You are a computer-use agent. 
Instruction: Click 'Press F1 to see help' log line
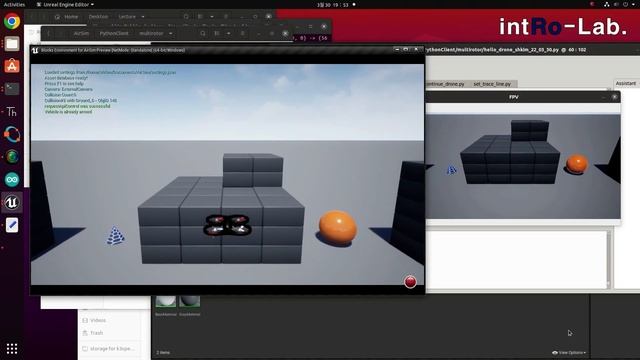(x=64, y=84)
